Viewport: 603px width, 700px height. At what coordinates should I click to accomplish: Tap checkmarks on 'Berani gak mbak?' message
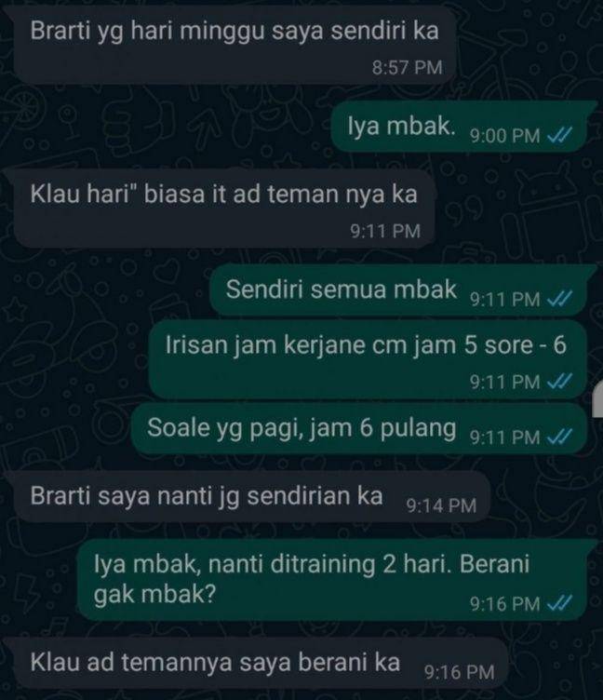pos(559,603)
